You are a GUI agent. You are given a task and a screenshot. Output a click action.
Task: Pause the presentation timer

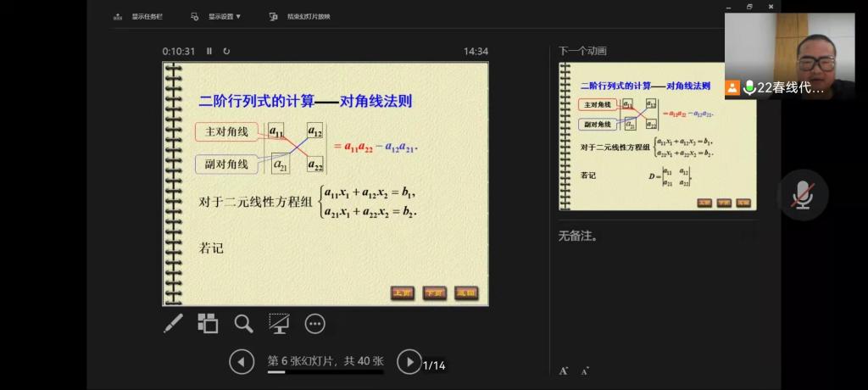209,51
